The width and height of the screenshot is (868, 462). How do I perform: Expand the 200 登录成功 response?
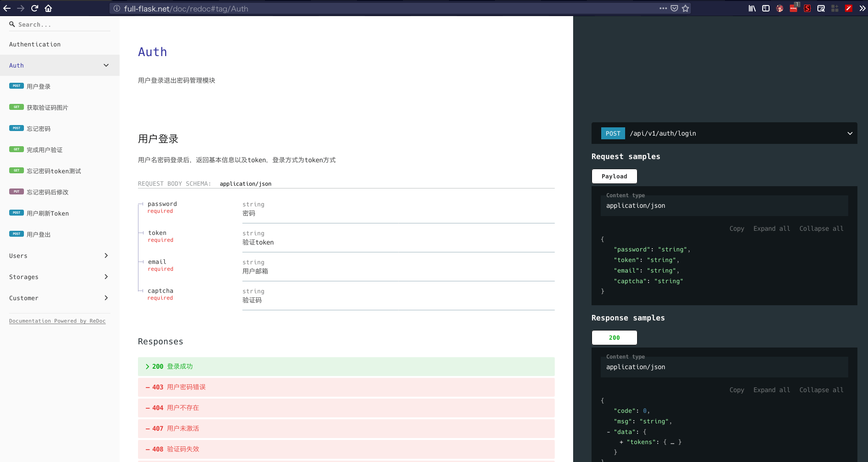click(346, 366)
